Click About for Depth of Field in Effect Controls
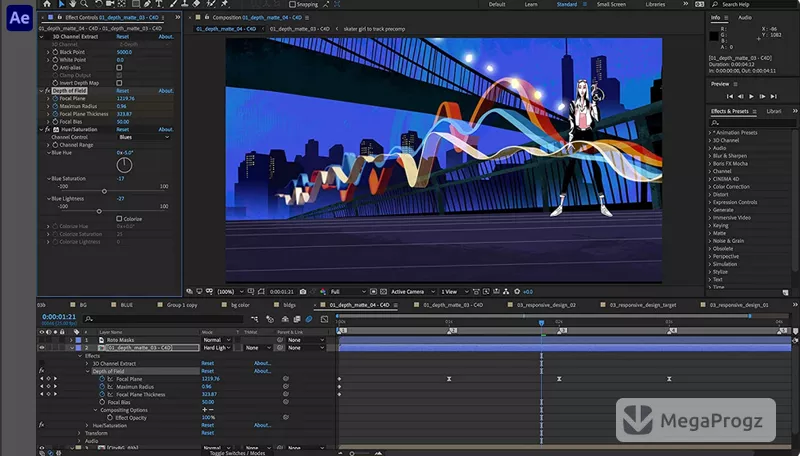 point(166,91)
